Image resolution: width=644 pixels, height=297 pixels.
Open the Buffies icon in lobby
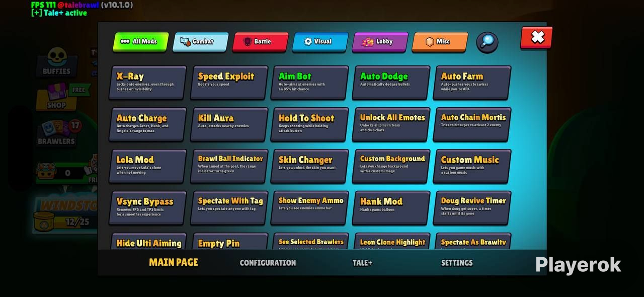(57, 61)
